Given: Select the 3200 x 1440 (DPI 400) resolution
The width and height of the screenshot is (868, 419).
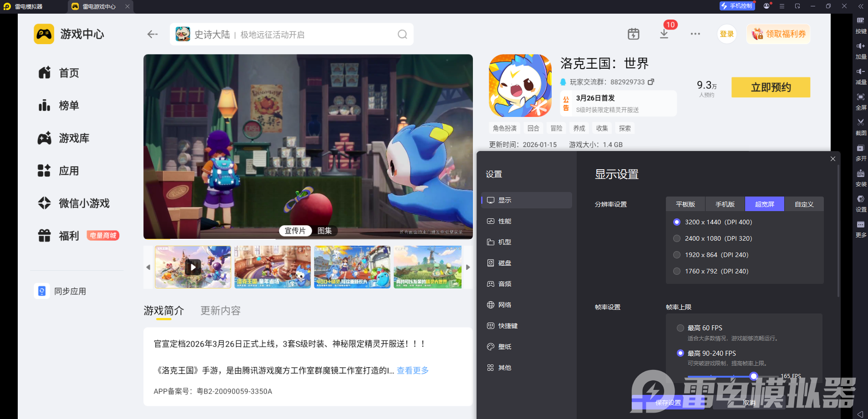Looking at the screenshot, I should click(677, 222).
